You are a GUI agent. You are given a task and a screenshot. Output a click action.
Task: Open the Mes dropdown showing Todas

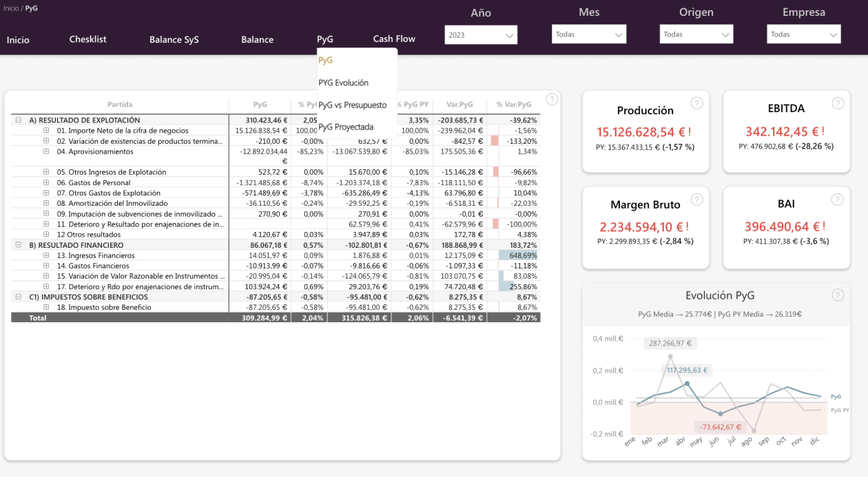[589, 33]
